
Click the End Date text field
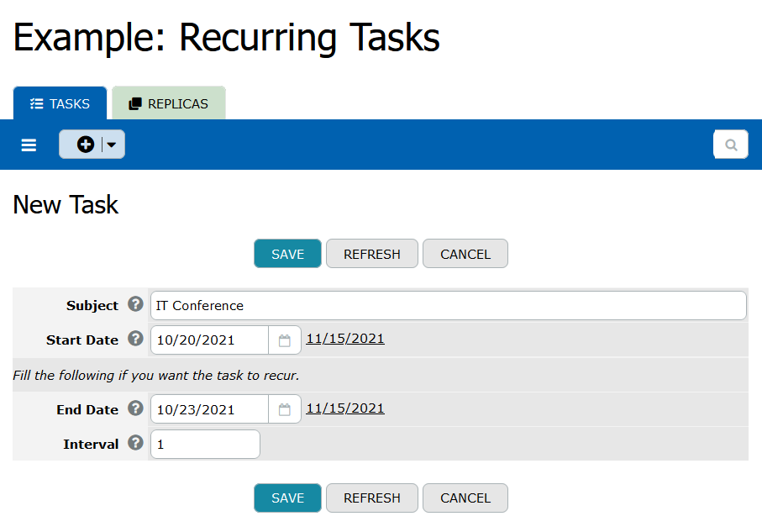209,410
